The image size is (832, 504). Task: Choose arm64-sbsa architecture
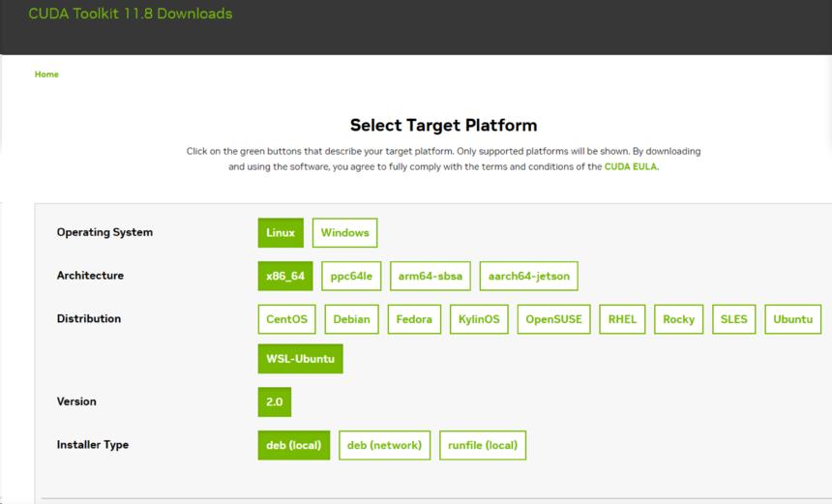(431, 276)
